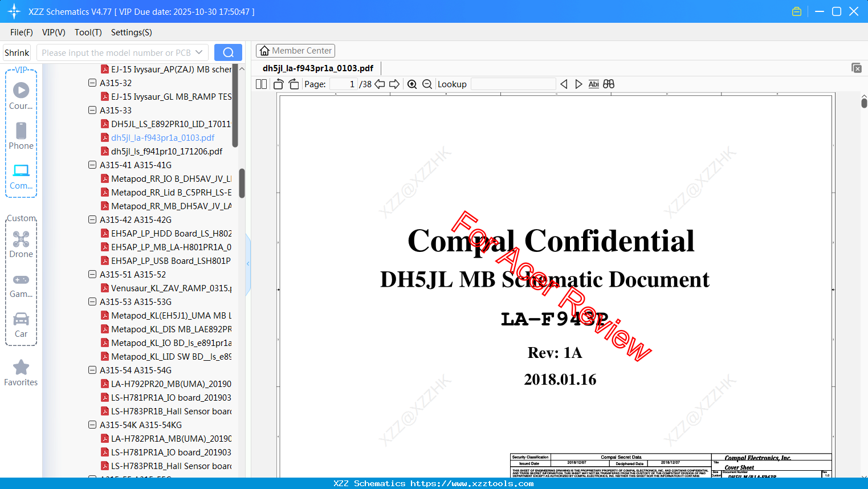Image resolution: width=868 pixels, height=489 pixels.
Task: Open Metapod_KL(EH5J1)_UMA MB file
Action: click(x=166, y=315)
